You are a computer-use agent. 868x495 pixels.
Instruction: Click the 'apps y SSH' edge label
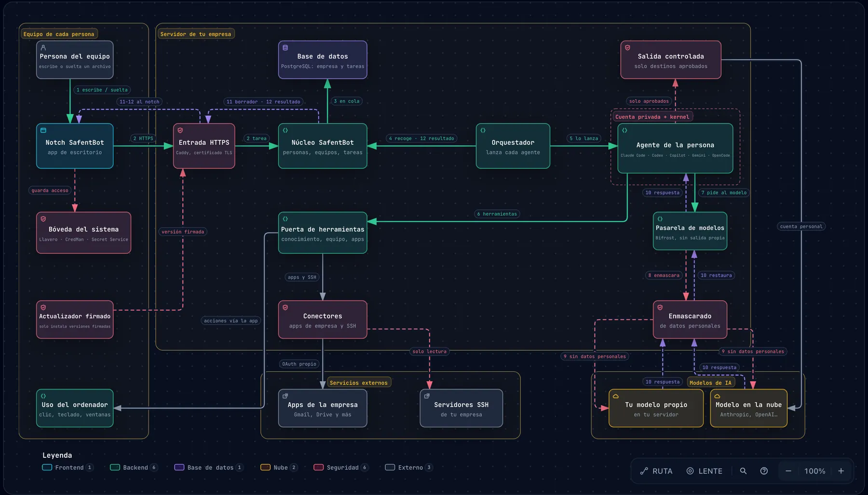coord(302,277)
